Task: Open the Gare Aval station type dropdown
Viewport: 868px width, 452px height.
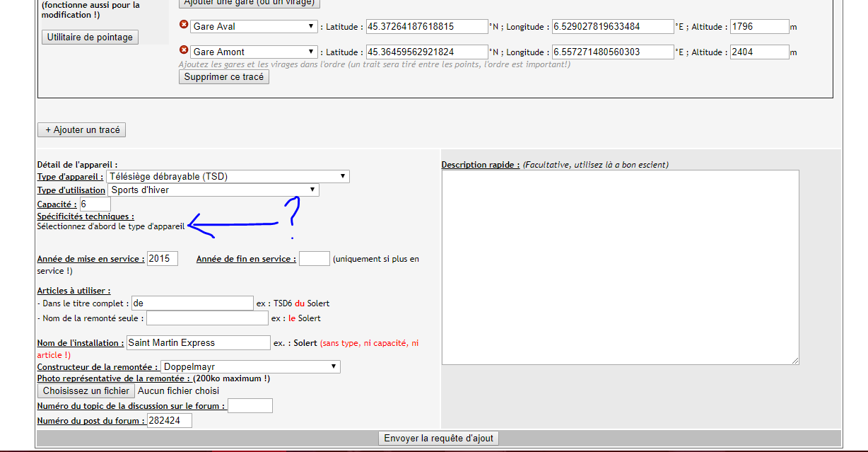Action: (254, 26)
